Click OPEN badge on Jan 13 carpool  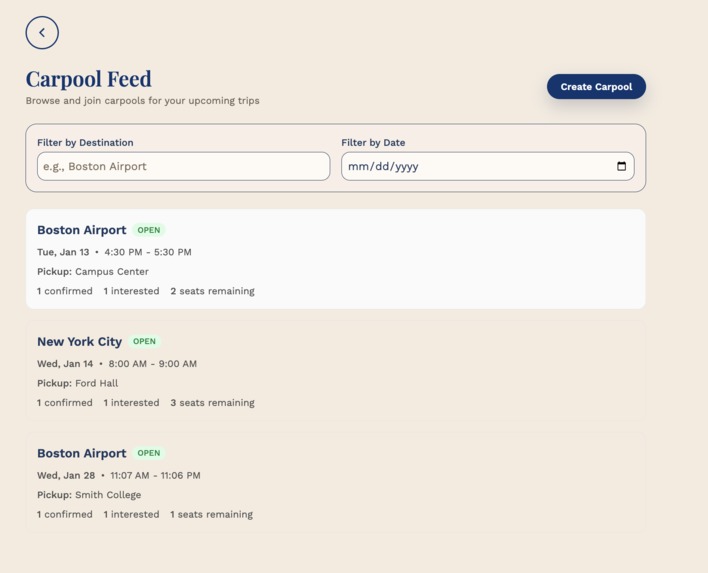[149, 230]
